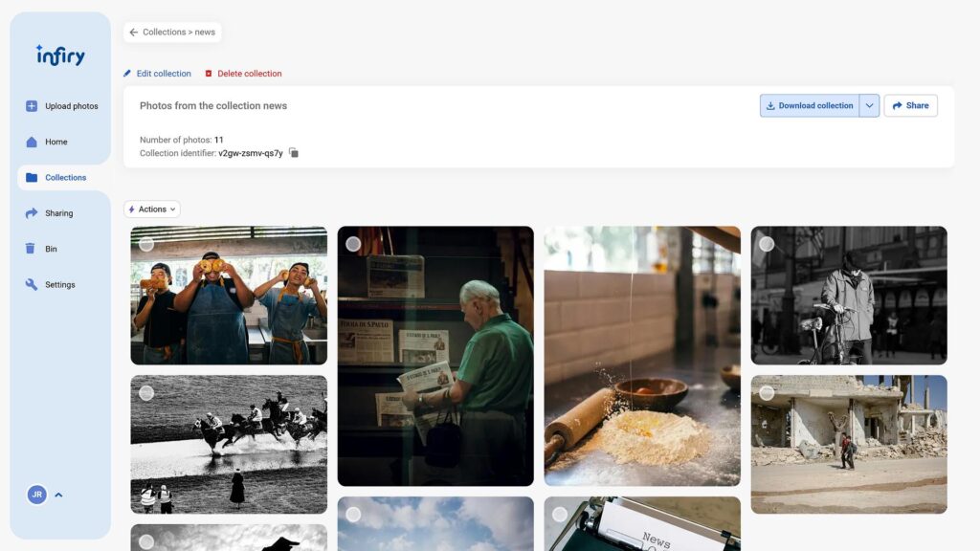Click the Sharing arrow icon in sidebar
Viewport: 980px width, 551px height.
[x=32, y=213]
